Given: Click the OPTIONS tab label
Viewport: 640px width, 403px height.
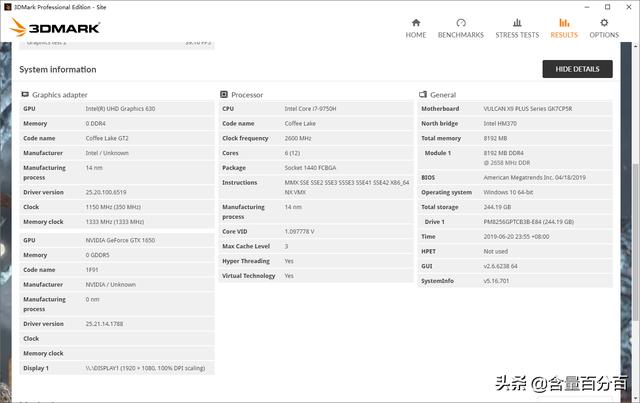Looking at the screenshot, I should [604, 35].
